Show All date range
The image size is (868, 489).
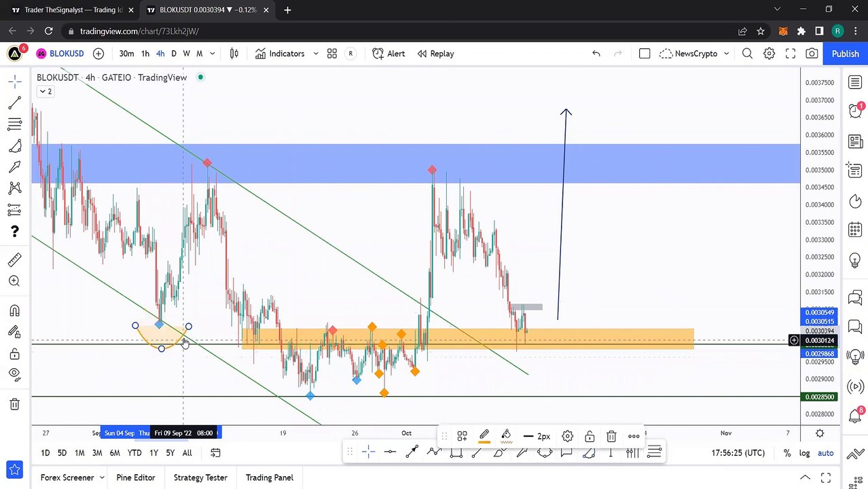pos(187,453)
